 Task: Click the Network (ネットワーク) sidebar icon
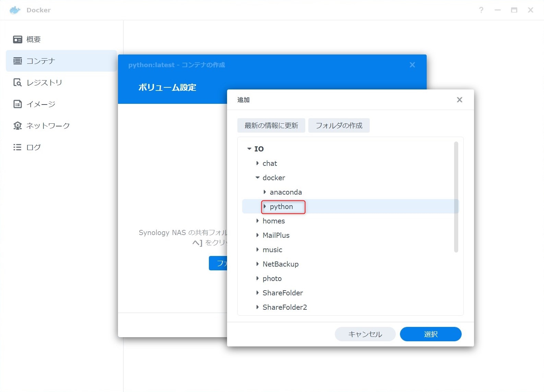17,126
